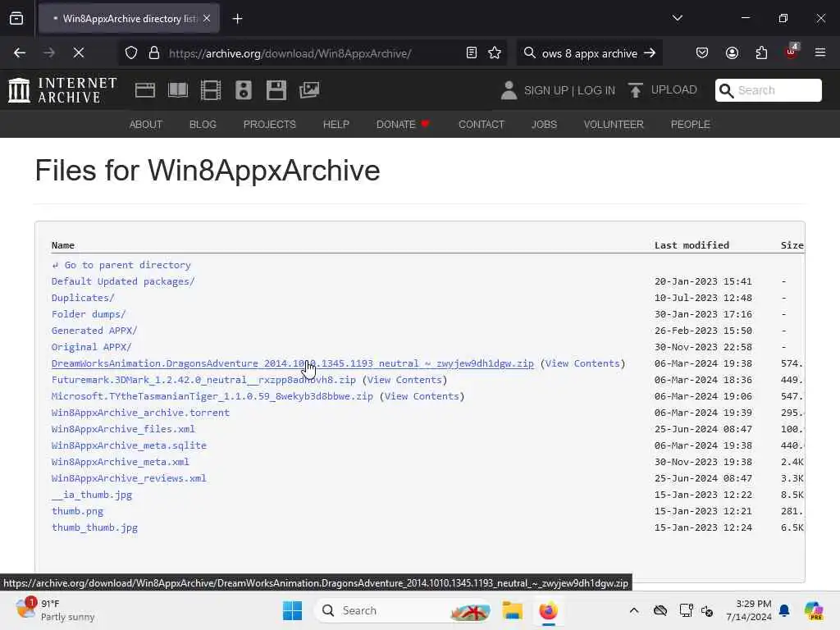Click Go to parent directory link
Screen dimensions: 840x630
pos(121,265)
